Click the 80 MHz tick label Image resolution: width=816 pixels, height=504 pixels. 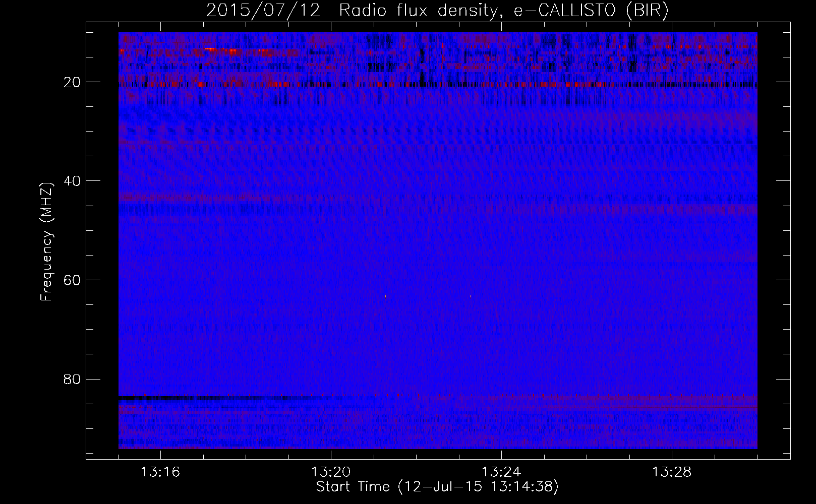click(x=73, y=379)
